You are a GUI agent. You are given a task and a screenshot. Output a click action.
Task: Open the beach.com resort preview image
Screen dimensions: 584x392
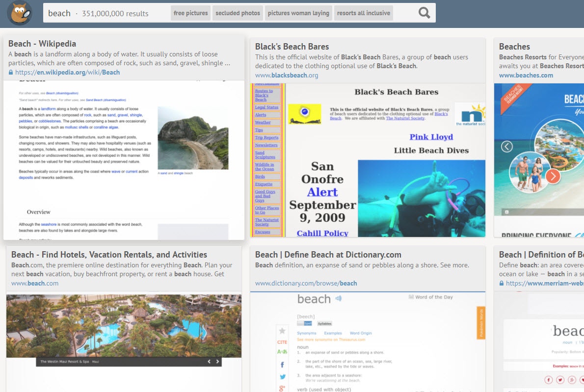click(124, 326)
